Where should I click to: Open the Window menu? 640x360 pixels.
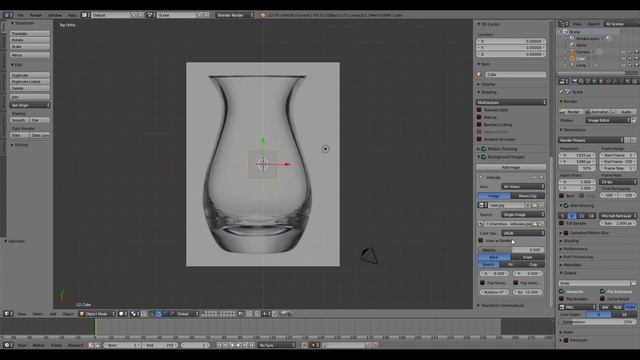[x=55, y=15]
